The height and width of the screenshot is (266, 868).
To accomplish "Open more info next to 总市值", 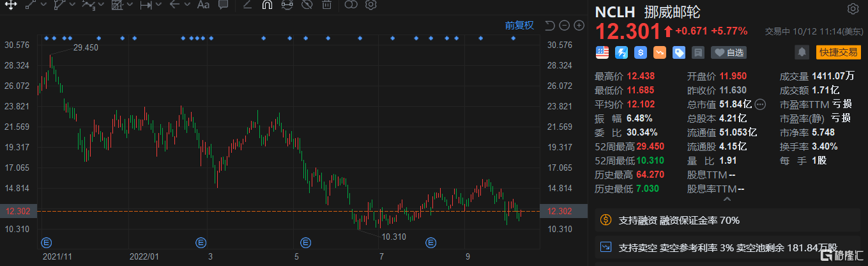I will pyautogui.click(x=760, y=104).
